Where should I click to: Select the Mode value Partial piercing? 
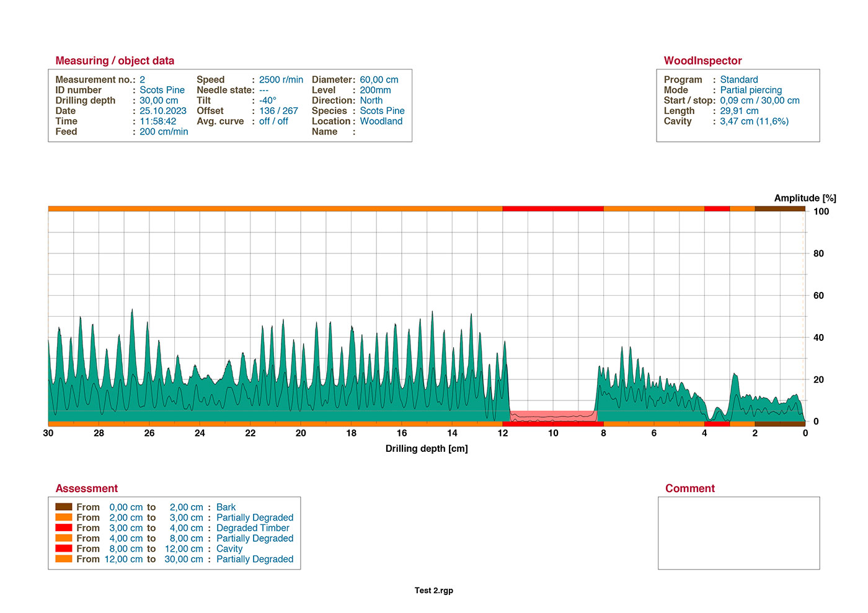pos(751,90)
